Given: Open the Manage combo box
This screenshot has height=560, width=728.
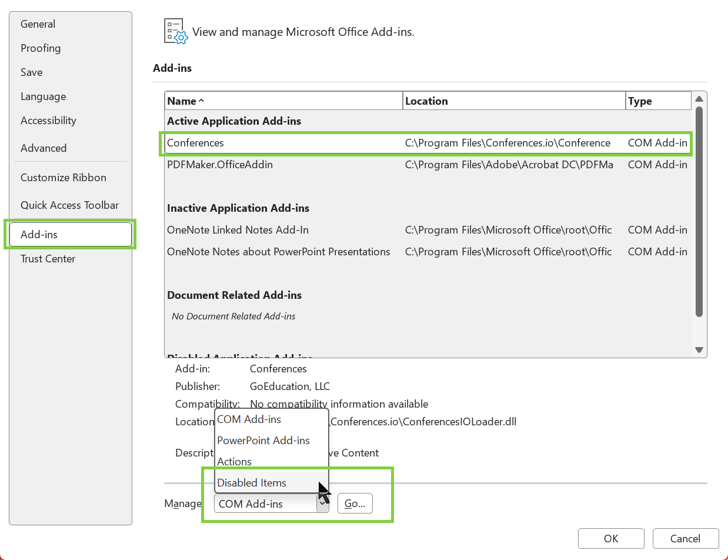Looking at the screenshot, I should pyautogui.click(x=272, y=504).
